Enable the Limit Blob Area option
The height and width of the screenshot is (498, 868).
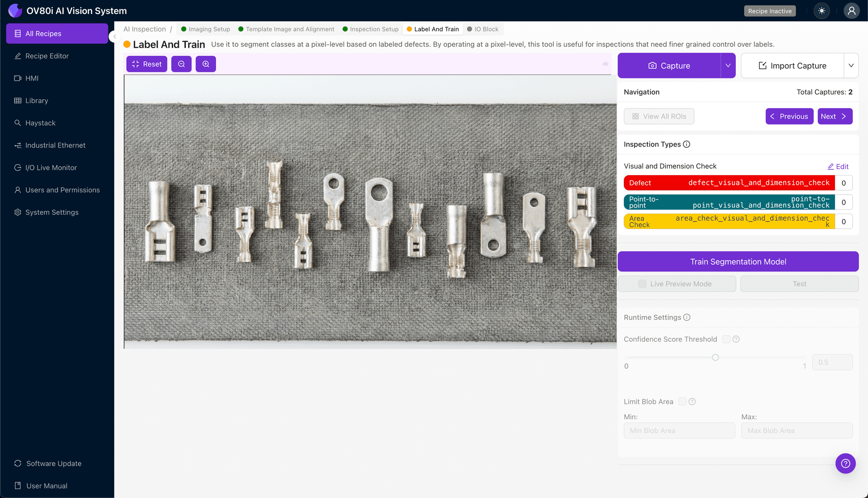pos(682,401)
